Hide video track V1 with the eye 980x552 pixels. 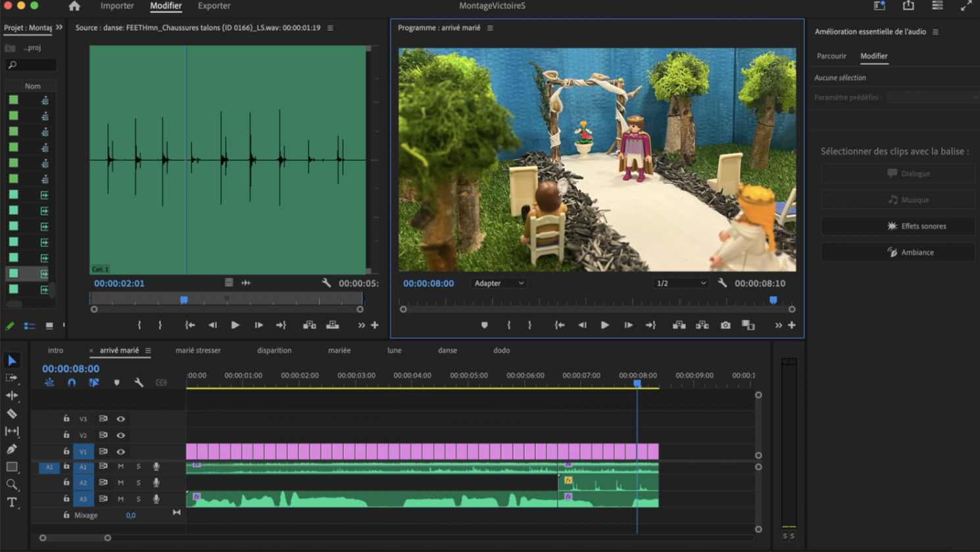coord(121,451)
